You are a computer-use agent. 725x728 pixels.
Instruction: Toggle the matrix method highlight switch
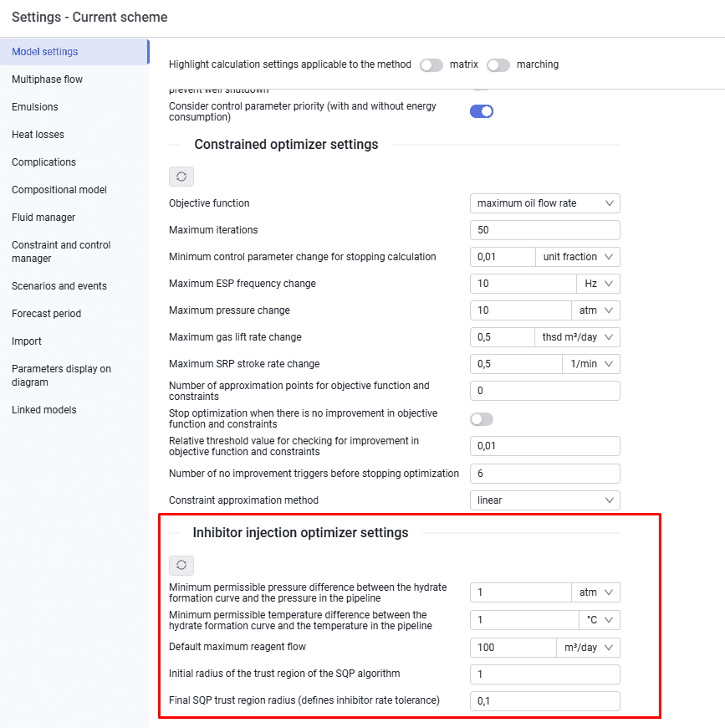431,65
